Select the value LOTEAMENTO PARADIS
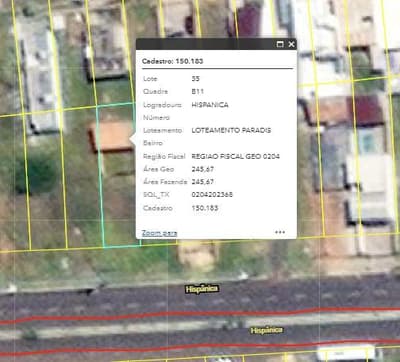400x362 pixels. pyautogui.click(x=231, y=130)
